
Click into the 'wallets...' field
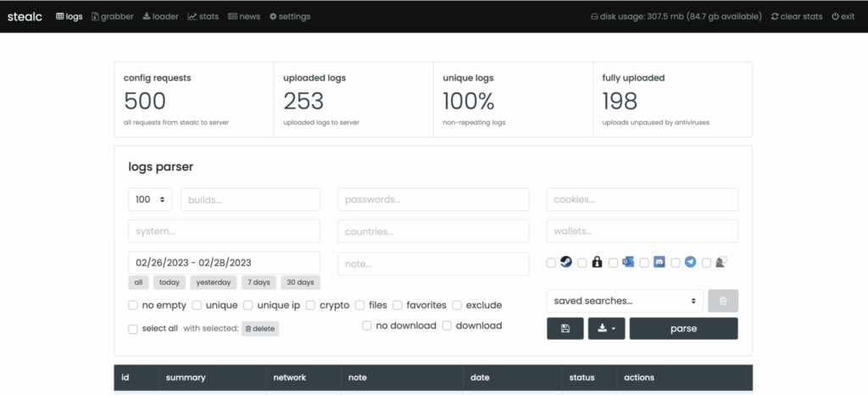click(x=643, y=231)
